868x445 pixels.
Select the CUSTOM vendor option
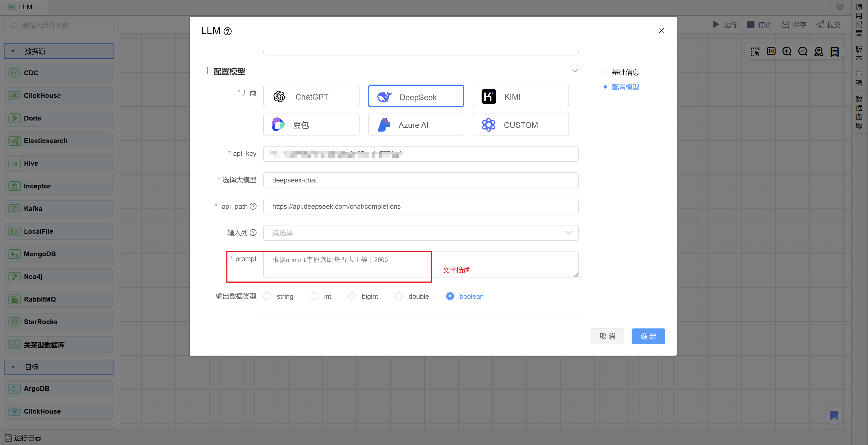coord(520,124)
